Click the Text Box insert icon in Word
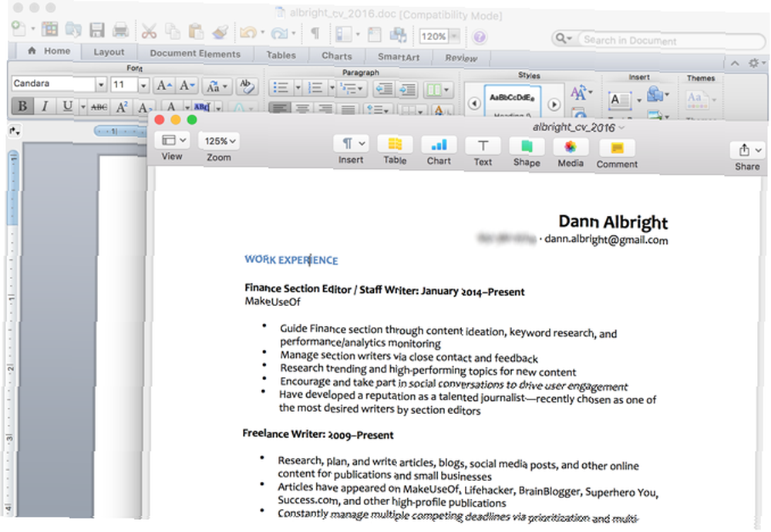This screenshot has width=771, height=532. (620, 100)
